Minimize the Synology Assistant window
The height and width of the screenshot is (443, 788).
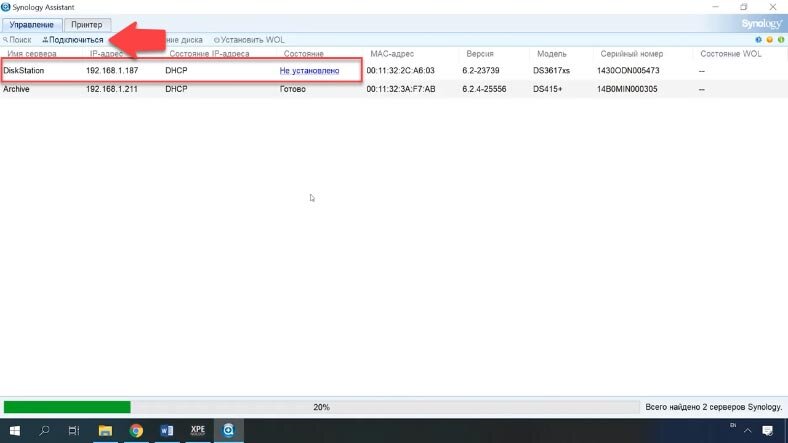[x=715, y=7]
